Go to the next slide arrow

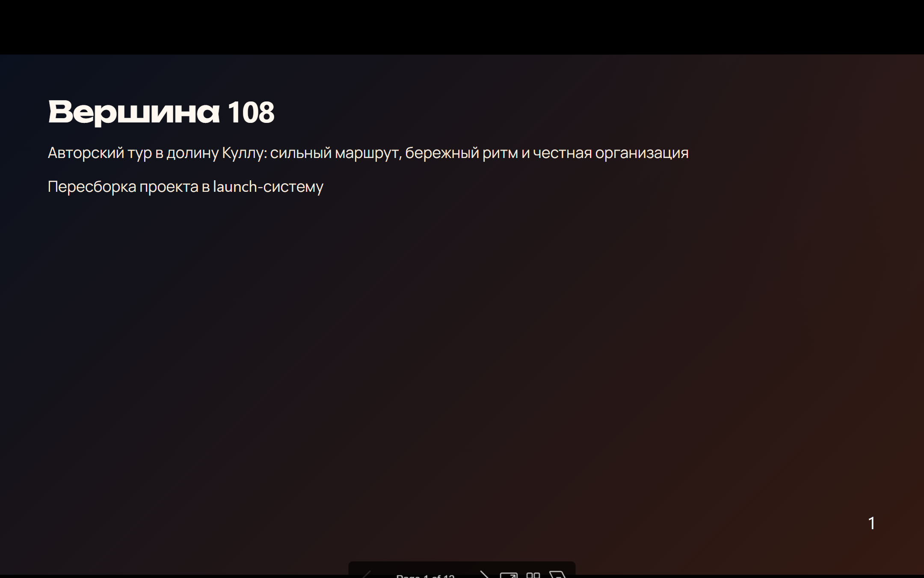(485, 575)
